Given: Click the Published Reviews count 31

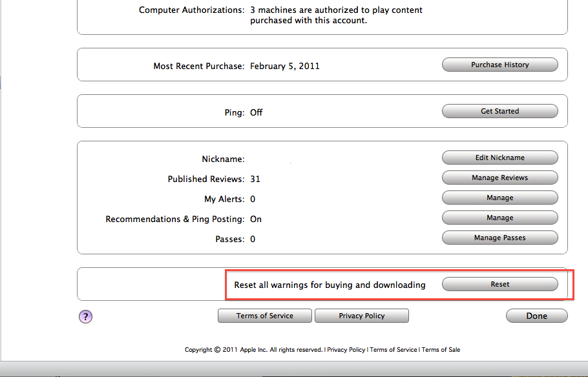Looking at the screenshot, I should click(x=255, y=179).
